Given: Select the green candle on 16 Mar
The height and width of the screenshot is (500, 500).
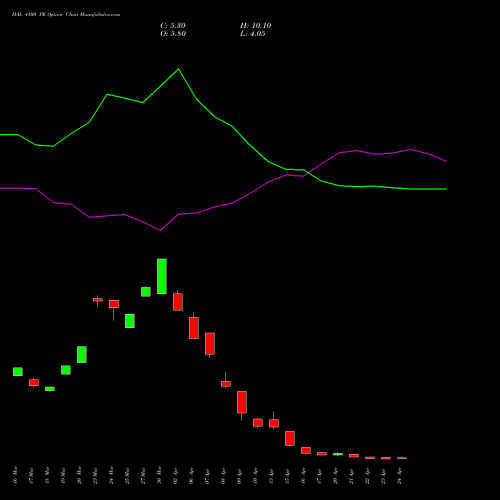Looking at the screenshot, I should 18,372.
